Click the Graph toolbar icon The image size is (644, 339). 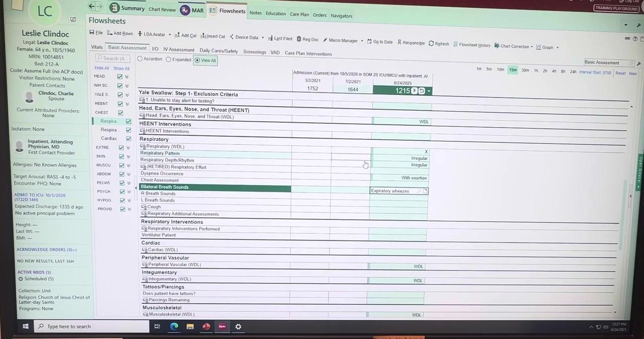[x=539, y=47]
